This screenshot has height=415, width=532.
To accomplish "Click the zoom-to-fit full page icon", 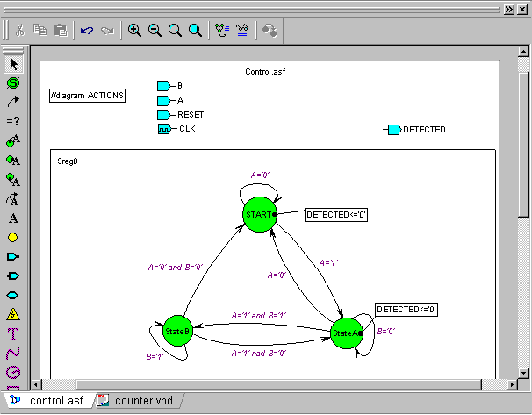I will (195, 30).
